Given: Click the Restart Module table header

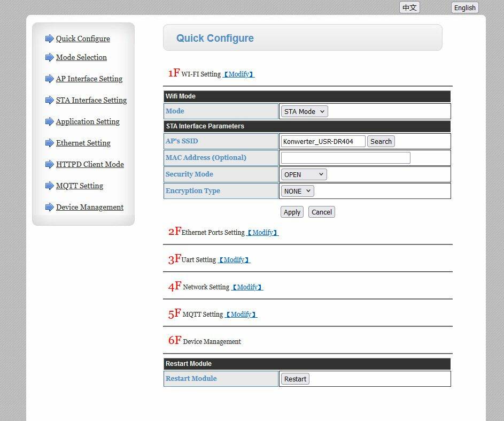Looking at the screenshot, I should 307,364.
